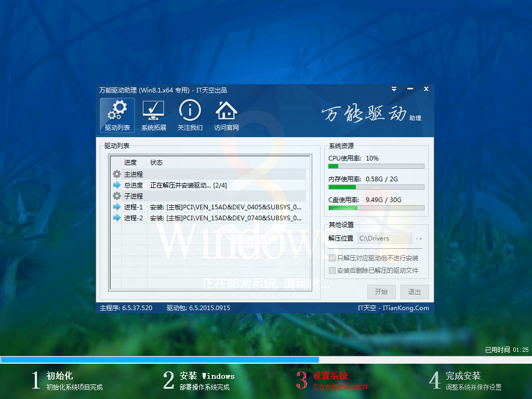The width and height of the screenshot is (532, 399).
Task: Click the 主程序: 6.5.37.520 version text
Action: [126, 308]
